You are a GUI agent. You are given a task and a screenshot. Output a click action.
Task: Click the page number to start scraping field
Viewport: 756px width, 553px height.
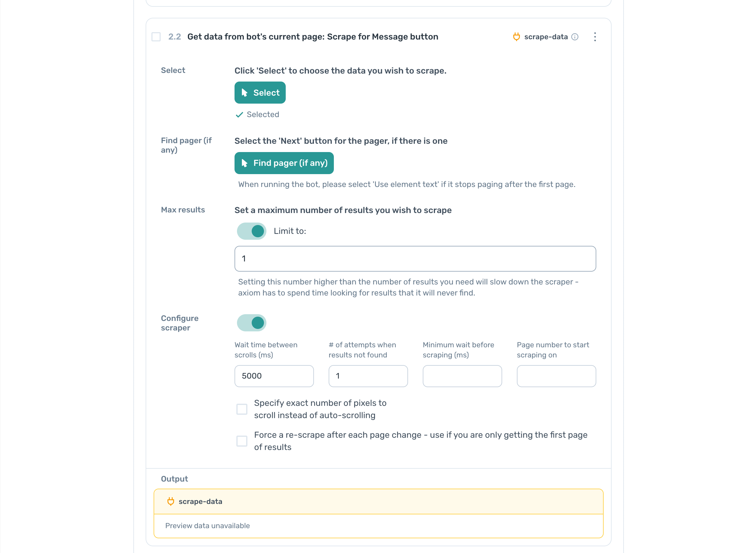(x=556, y=376)
